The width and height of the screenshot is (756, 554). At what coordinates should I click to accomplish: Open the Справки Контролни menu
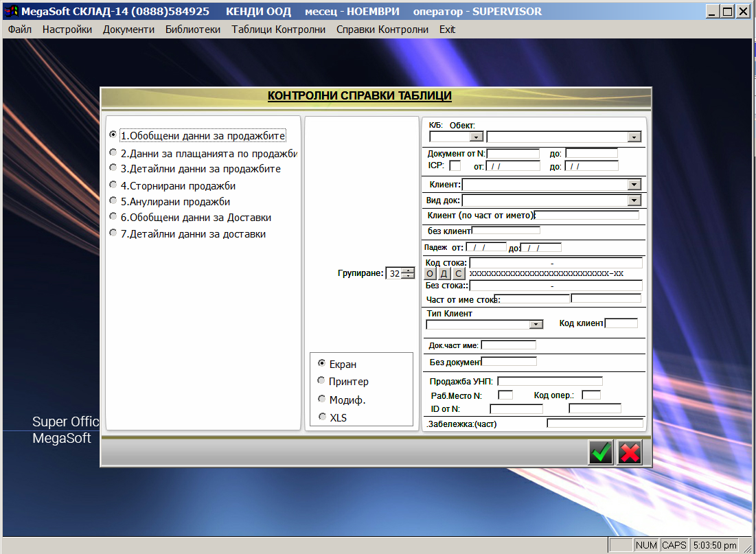[382, 30]
